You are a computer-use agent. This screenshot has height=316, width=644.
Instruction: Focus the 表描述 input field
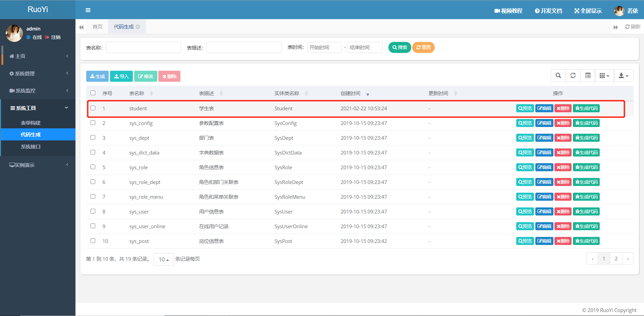244,47
